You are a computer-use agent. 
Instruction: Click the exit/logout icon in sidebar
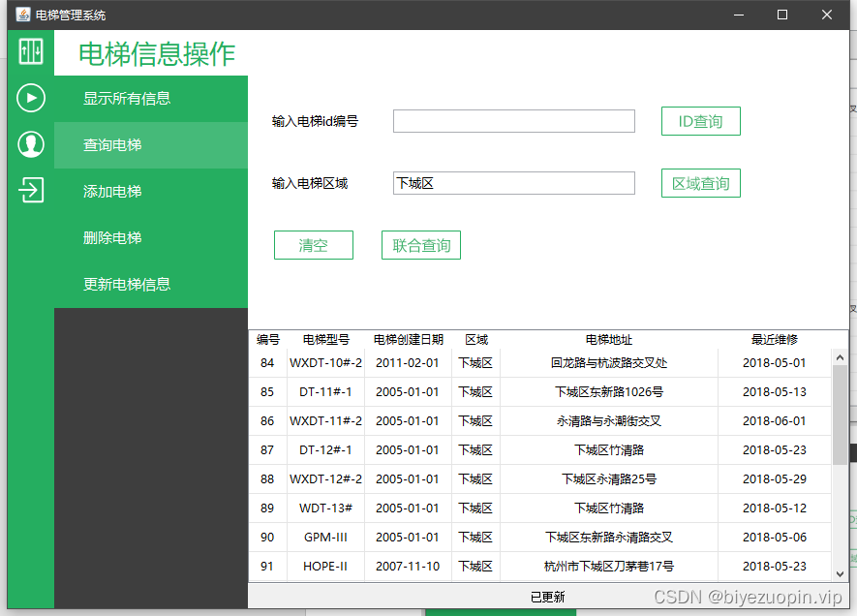[30, 189]
